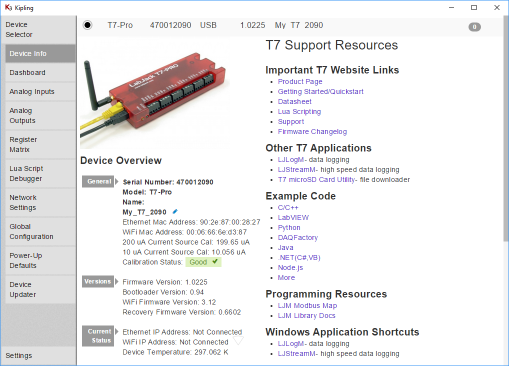Click the notification count badge showing 0
509x366 pixels.
click(x=474, y=27)
